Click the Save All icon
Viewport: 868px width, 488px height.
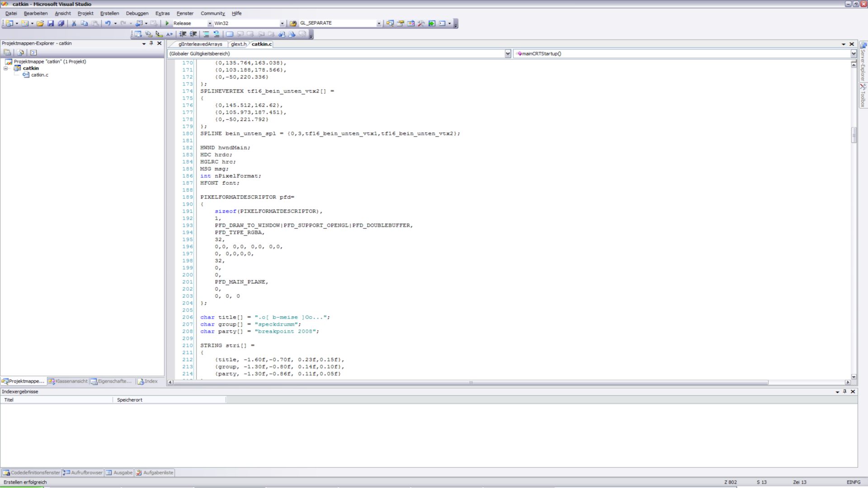click(x=61, y=23)
